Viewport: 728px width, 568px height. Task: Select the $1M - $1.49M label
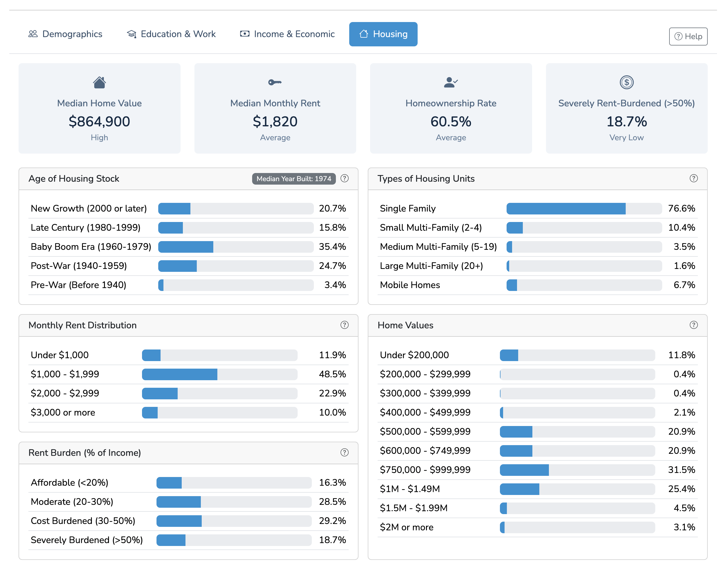pyautogui.click(x=410, y=489)
